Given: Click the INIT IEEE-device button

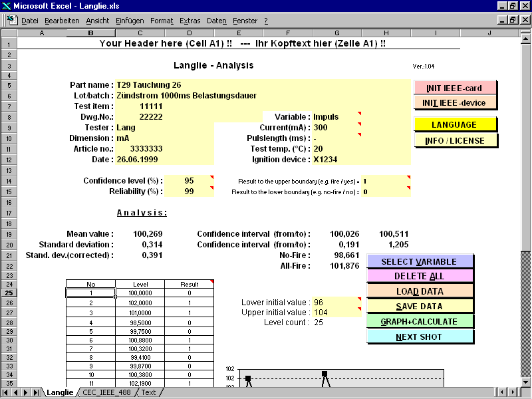Looking at the screenshot, I should pyautogui.click(x=455, y=102).
